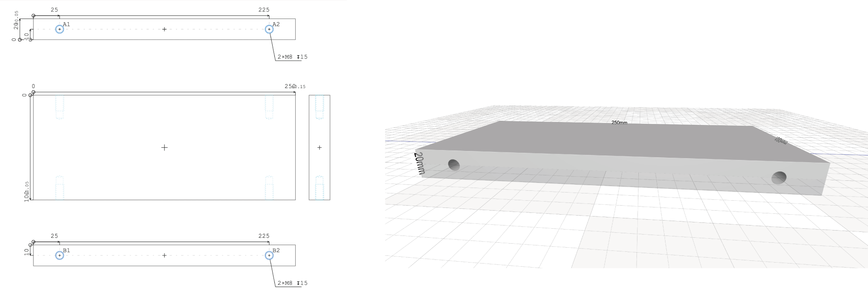Select the B1 hole marker circle
This screenshot has height=292, width=868.
click(x=59, y=255)
